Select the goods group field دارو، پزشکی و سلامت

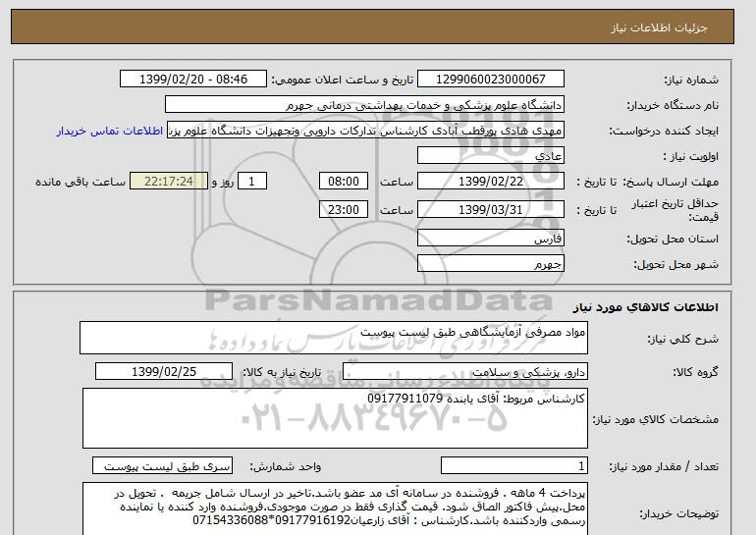coord(464,372)
